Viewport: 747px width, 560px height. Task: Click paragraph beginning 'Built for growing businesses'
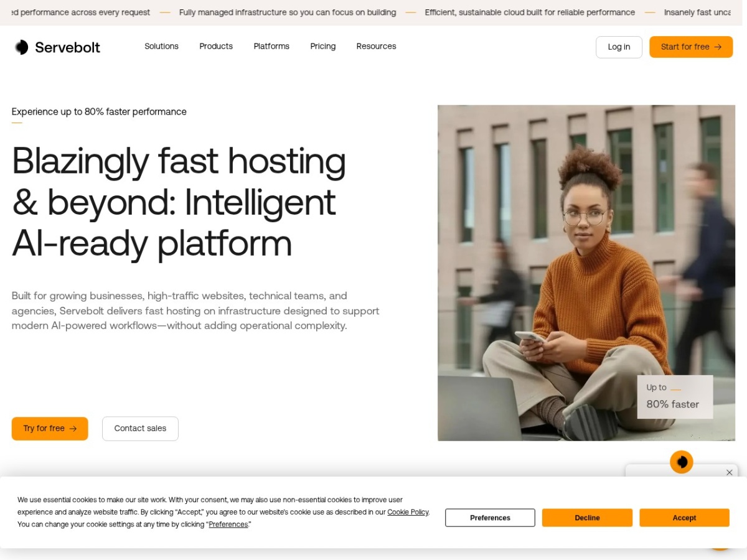pos(195,310)
